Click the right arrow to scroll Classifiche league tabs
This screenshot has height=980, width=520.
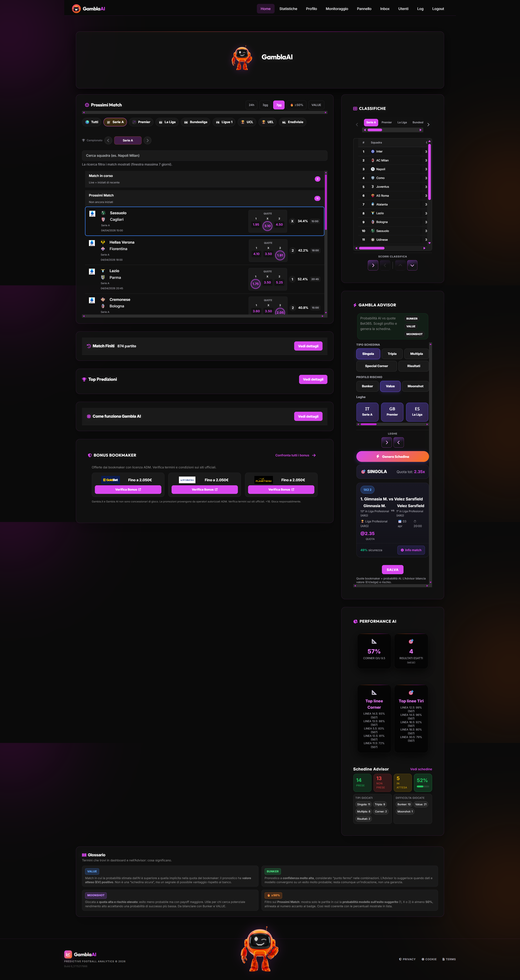428,124
